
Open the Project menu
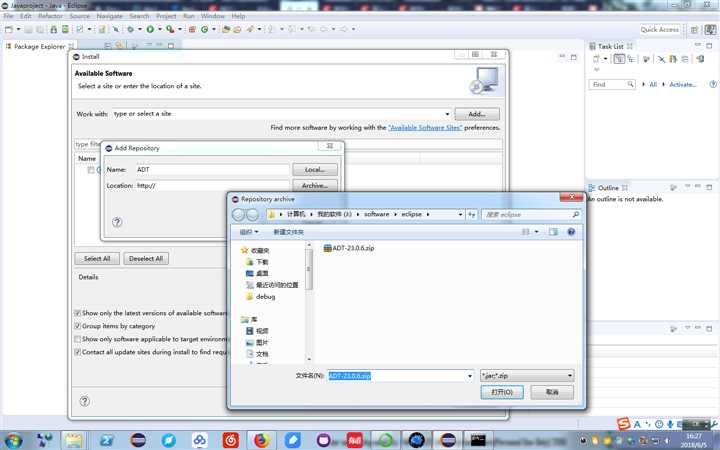pos(166,16)
